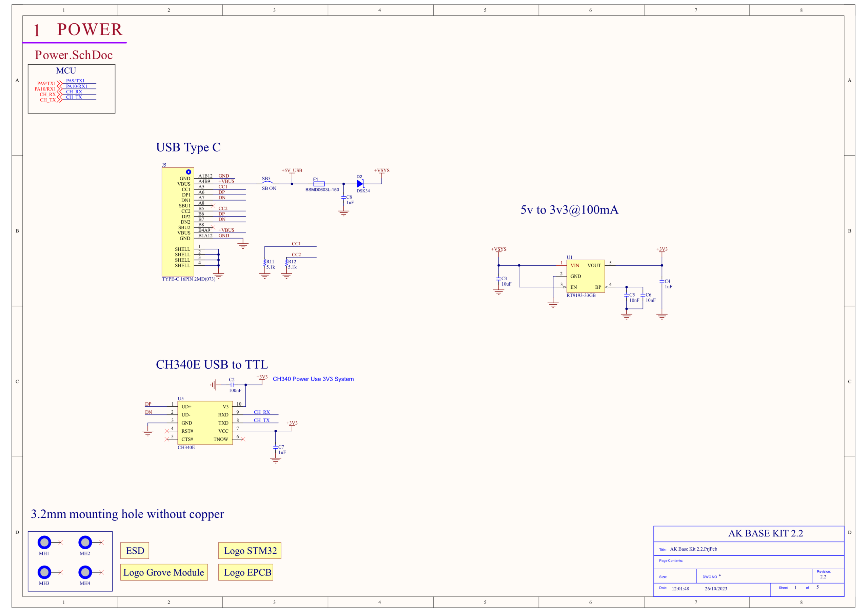Select the J5 Type-C connector body
868x613 pixels.
(x=178, y=222)
